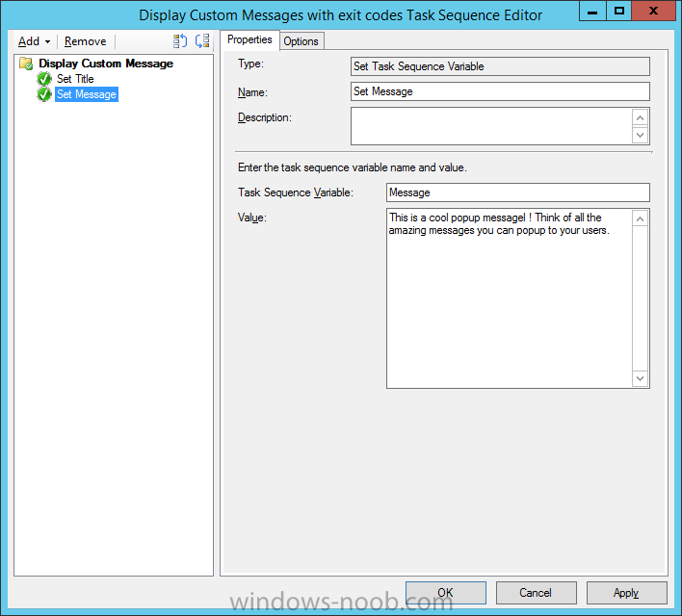Click the Apply button
The height and width of the screenshot is (616, 682).
pos(627,593)
